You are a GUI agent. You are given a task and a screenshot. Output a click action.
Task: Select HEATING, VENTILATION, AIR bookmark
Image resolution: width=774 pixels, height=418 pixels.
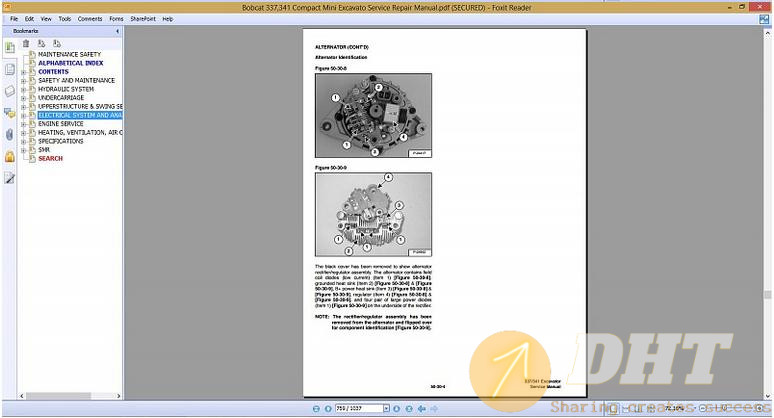pyautogui.click(x=80, y=133)
